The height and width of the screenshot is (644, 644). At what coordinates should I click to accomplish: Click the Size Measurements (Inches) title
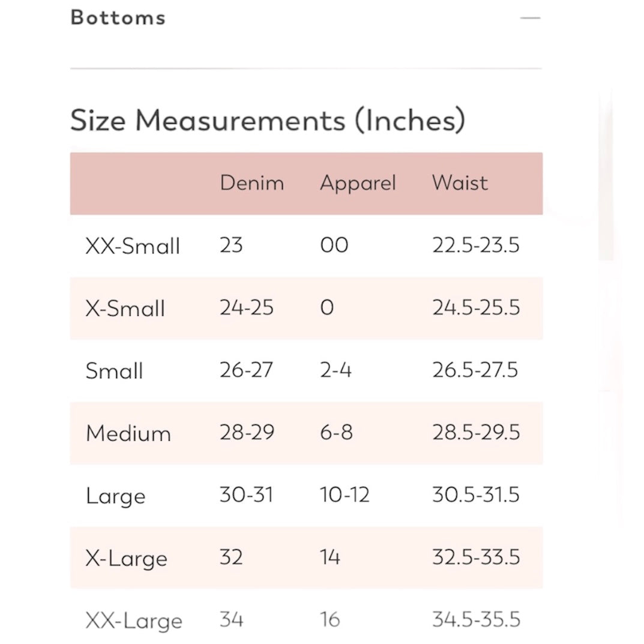[268, 120]
